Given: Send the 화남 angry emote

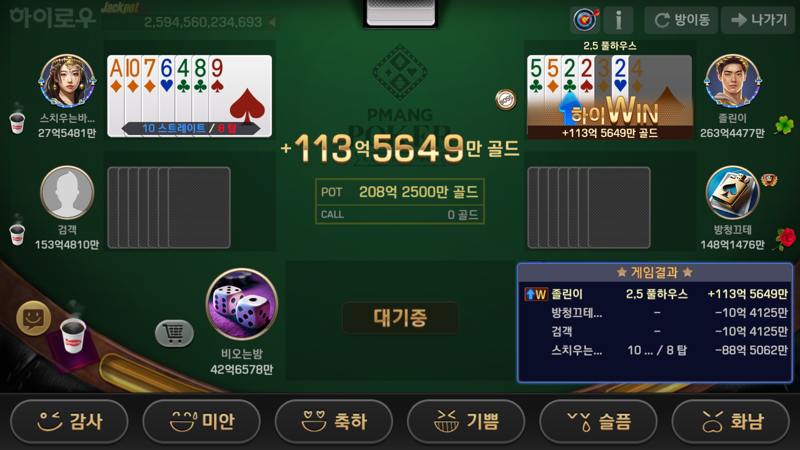Looking at the screenshot, I should 731,422.
